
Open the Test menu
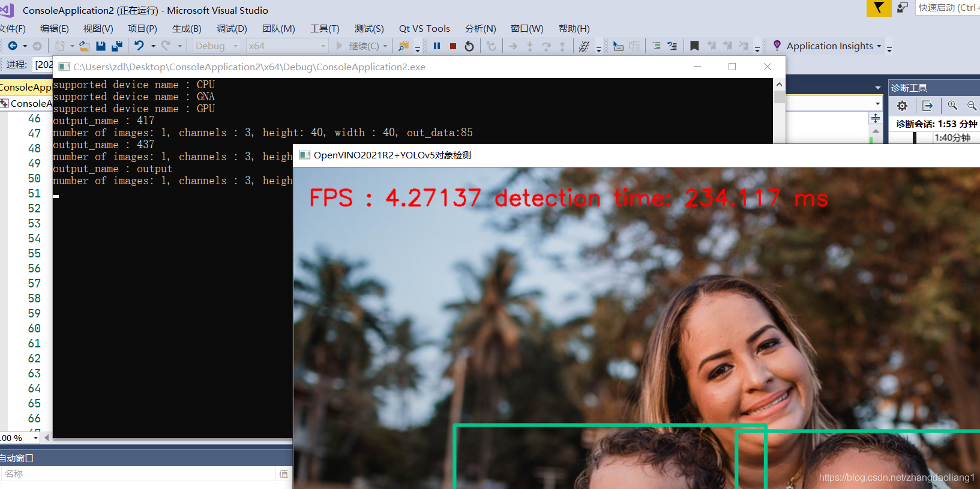[x=369, y=28]
